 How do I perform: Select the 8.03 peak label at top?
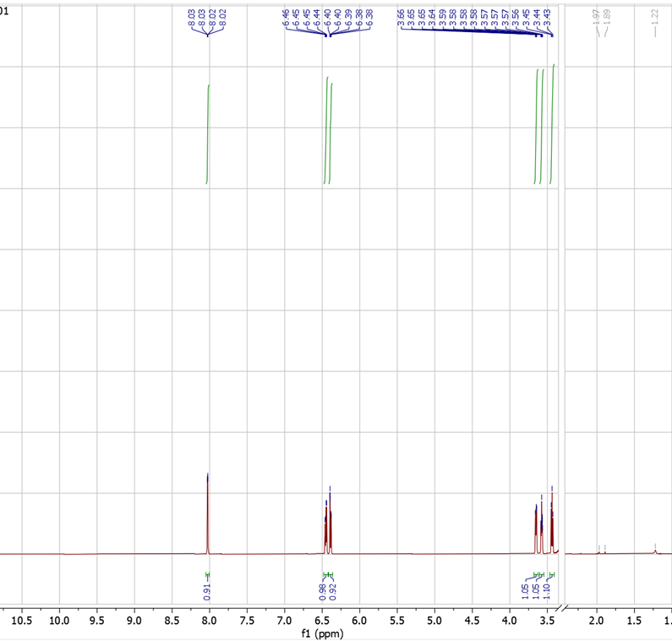(x=192, y=17)
